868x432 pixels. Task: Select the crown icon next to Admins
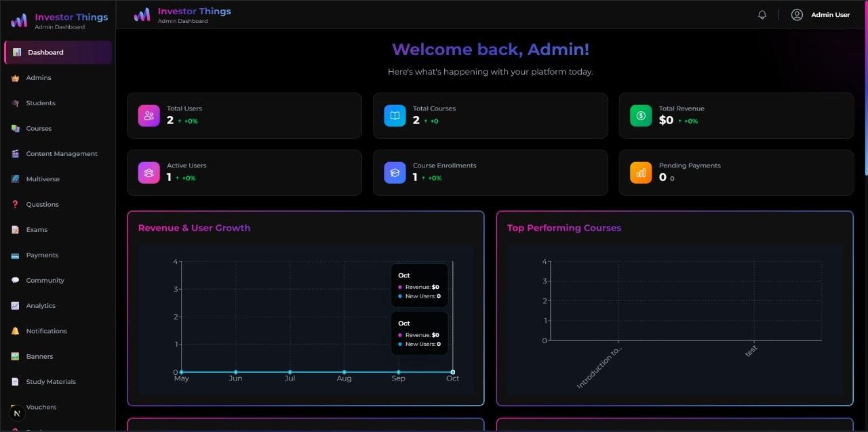(16, 77)
